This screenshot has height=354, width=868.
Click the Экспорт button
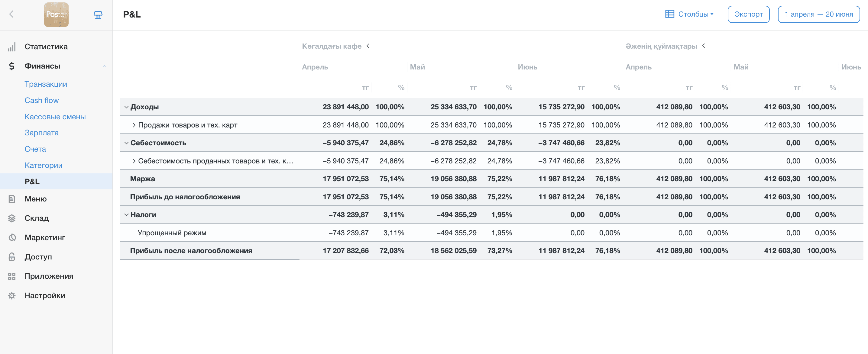(748, 14)
